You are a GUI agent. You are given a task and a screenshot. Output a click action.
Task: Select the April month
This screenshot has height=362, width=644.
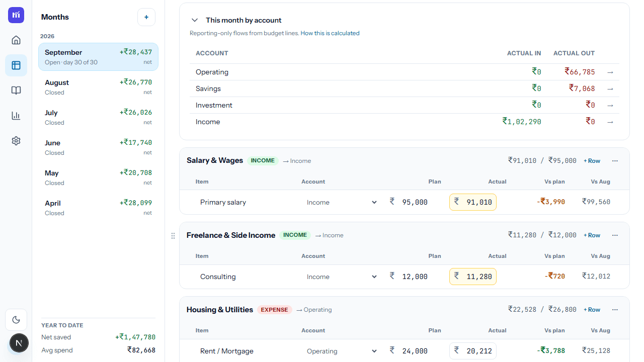[x=99, y=208]
